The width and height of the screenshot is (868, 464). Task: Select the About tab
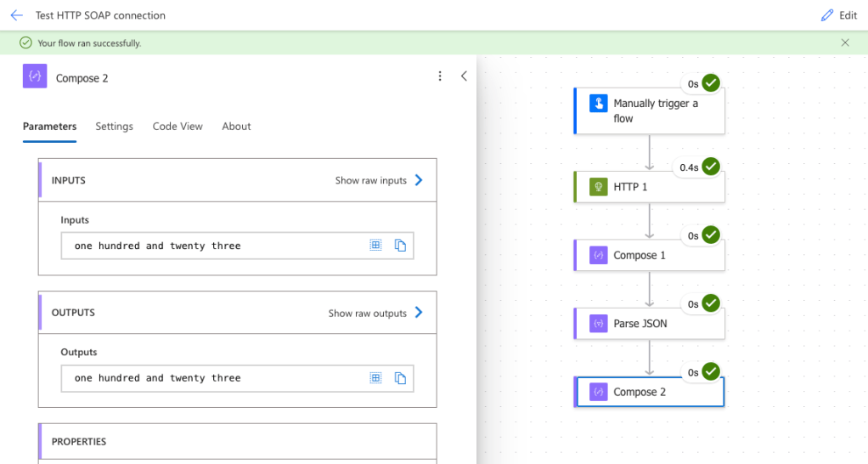[x=236, y=127]
